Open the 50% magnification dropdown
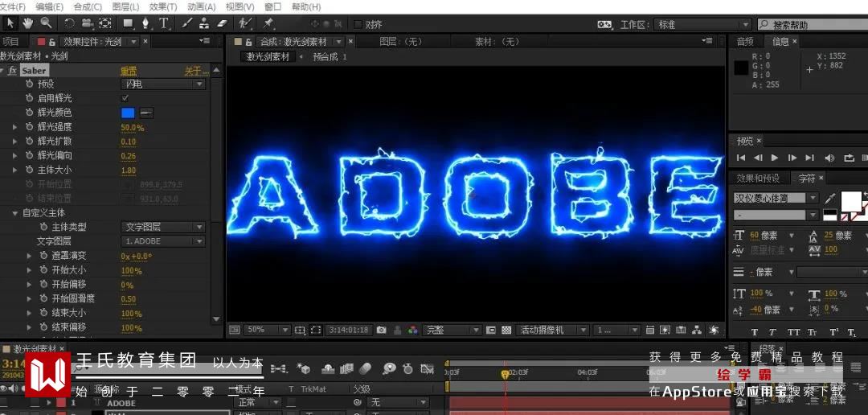Screen dimensions: 868x415 (267, 330)
